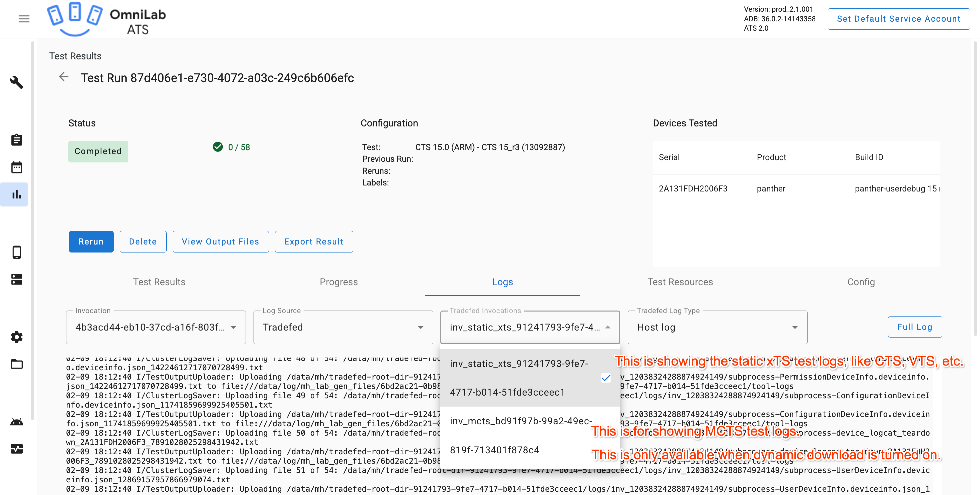Open the scheduled runs calendar icon
The width and height of the screenshot is (980, 495).
pos(17,167)
